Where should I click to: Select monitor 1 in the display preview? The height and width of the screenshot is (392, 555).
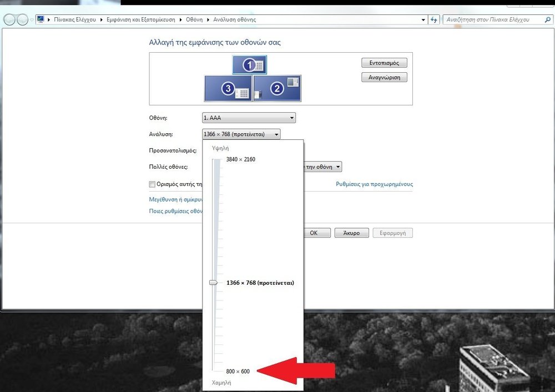click(249, 65)
